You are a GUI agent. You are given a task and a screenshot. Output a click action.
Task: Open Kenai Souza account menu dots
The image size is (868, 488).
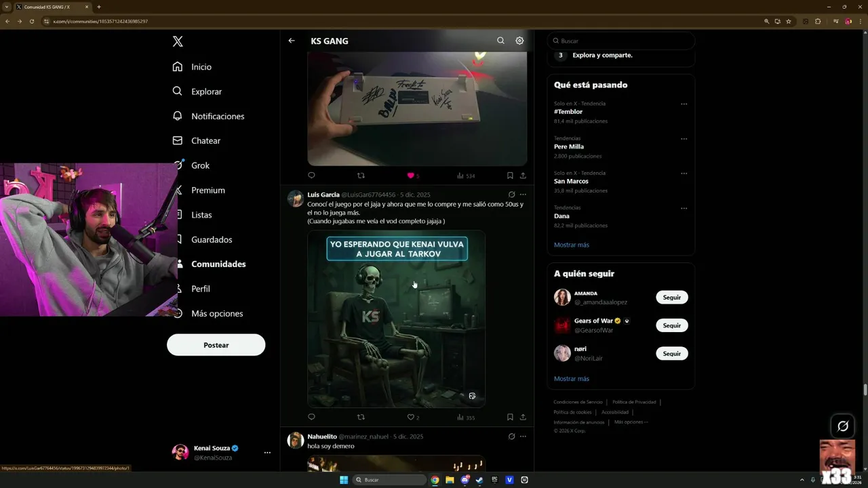click(x=267, y=453)
